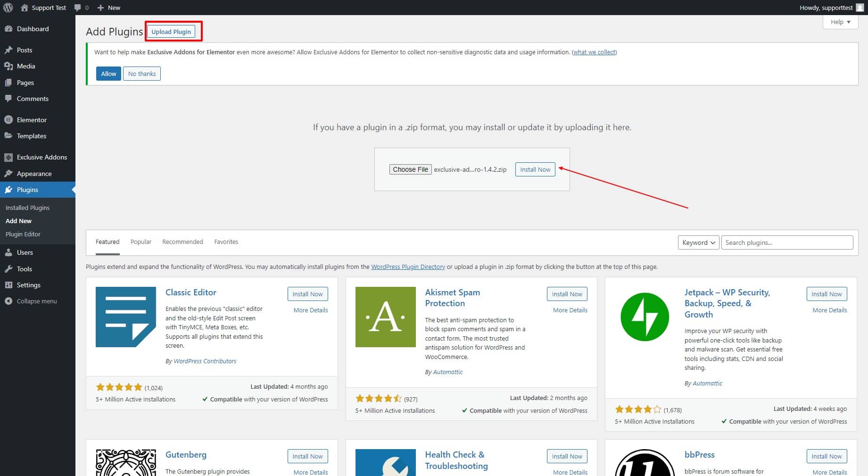Click Allow on the diagnostic notice

point(108,74)
